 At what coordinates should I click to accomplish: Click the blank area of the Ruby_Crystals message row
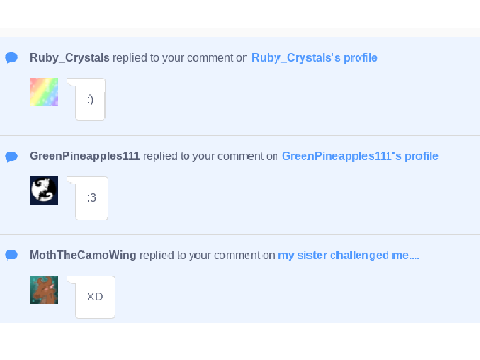(293, 99)
